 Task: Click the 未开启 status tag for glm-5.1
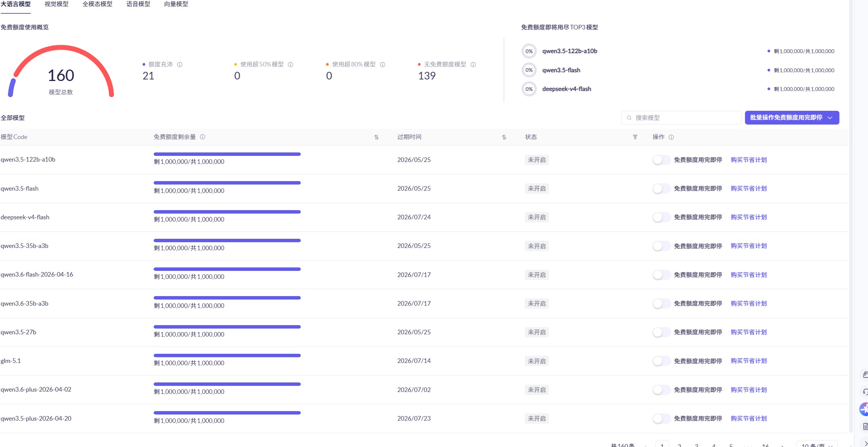click(x=537, y=361)
